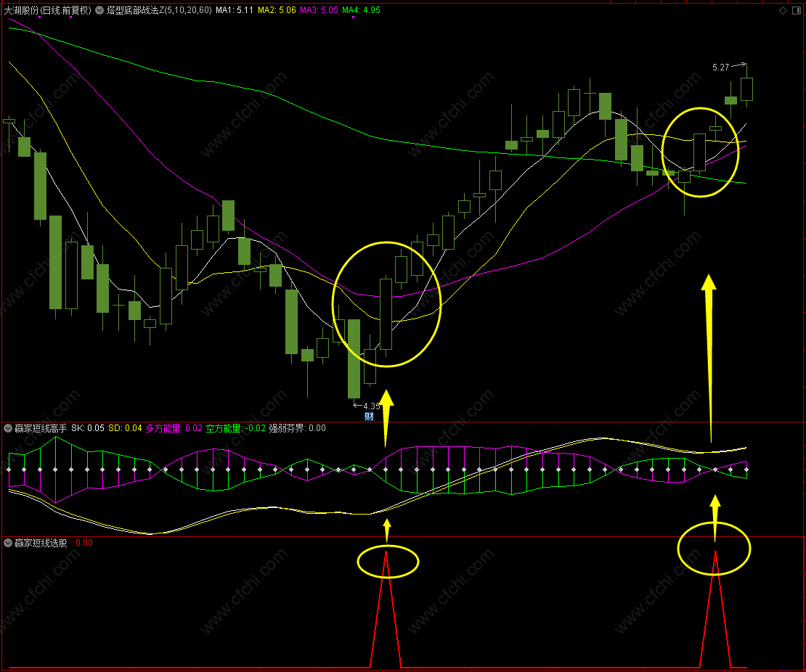This screenshot has height=672, width=806.
Task: Click the 多方能量: 0.02 reading
Action: (x=174, y=428)
